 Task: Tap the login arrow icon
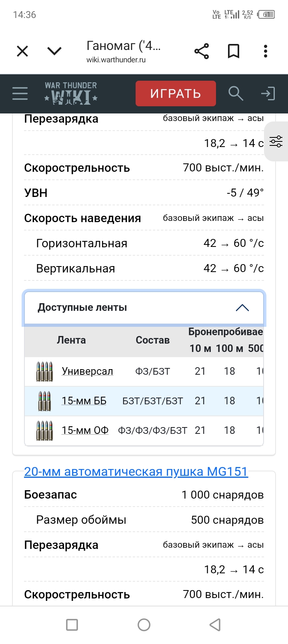[x=268, y=93]
